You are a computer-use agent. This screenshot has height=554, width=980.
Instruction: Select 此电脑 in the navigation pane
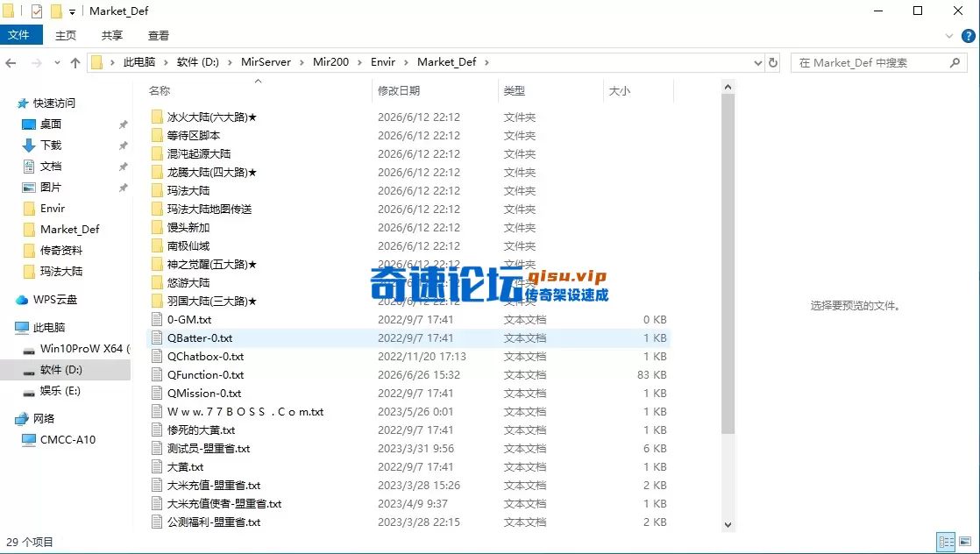click(x=49, y=327)
